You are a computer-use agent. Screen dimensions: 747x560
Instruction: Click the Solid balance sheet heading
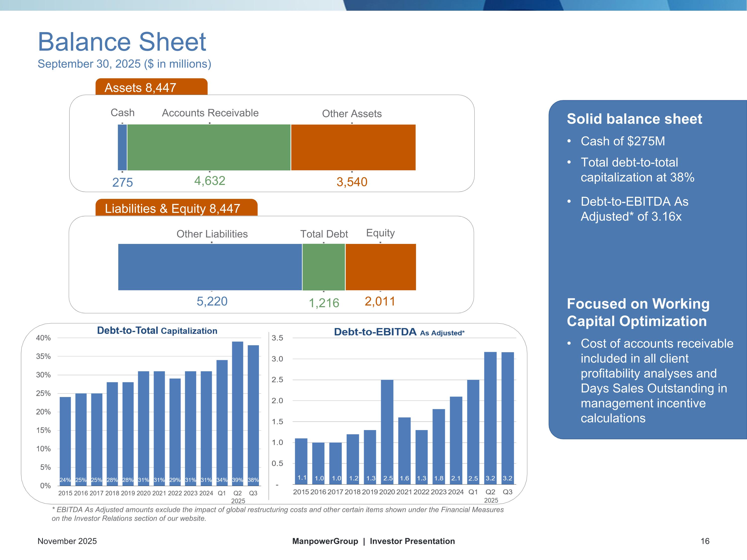click(x=634, y=119)
